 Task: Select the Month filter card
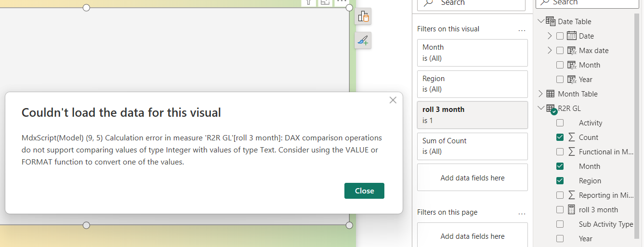point(473,53)
